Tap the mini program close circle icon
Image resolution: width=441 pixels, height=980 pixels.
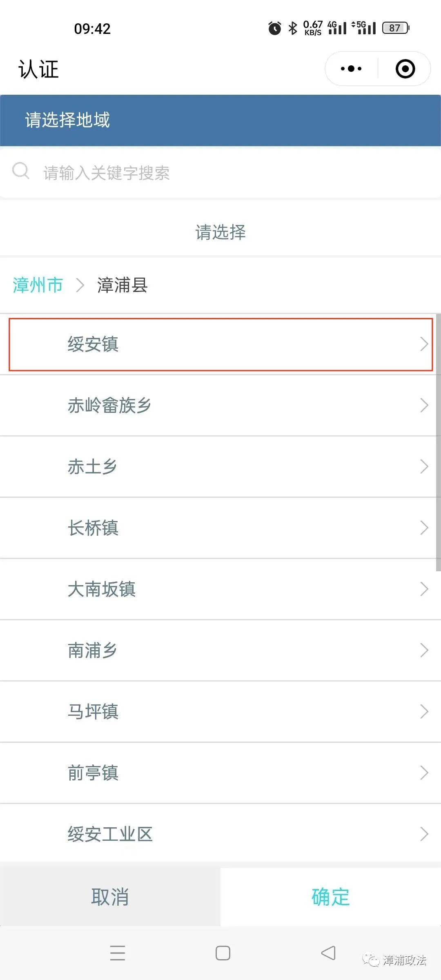(x=405, y=69)
